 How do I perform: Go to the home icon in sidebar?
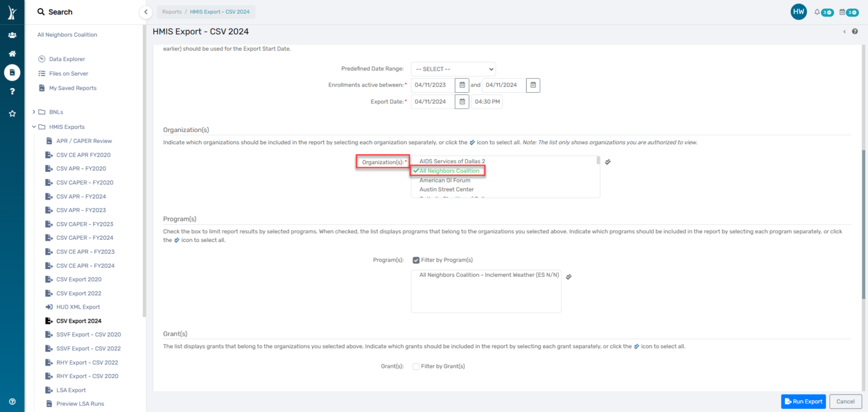click(12, 54)
